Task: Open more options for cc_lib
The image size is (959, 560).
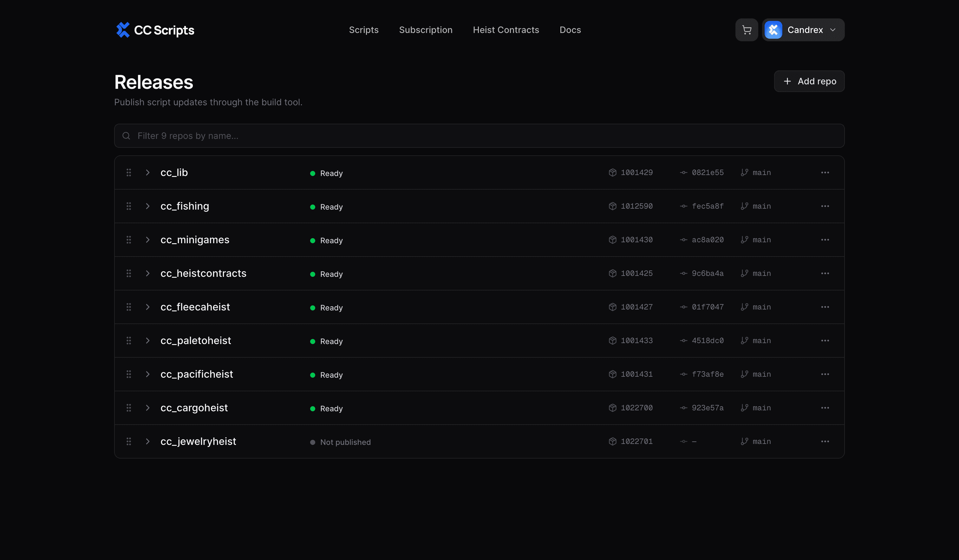Action: tap(825, 172)
